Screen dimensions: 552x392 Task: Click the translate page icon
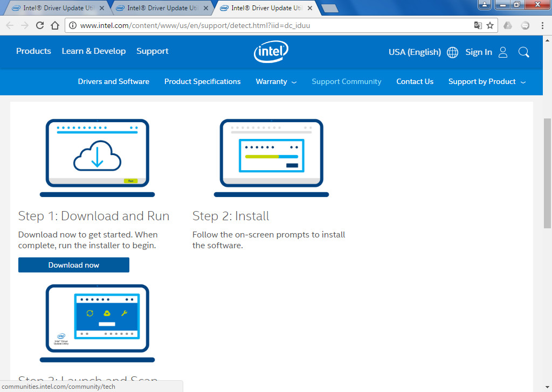pos(478,25)
